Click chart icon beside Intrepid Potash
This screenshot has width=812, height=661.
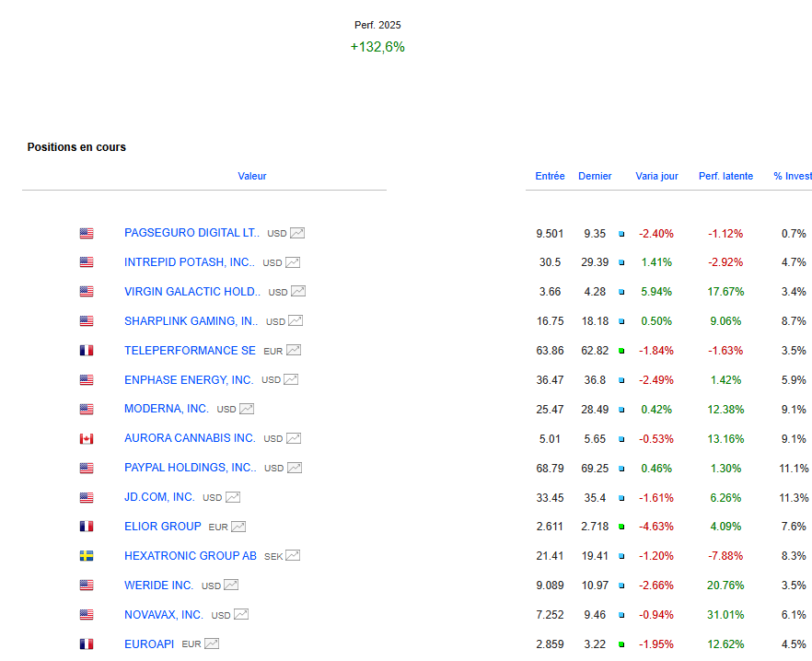(293, 262)
